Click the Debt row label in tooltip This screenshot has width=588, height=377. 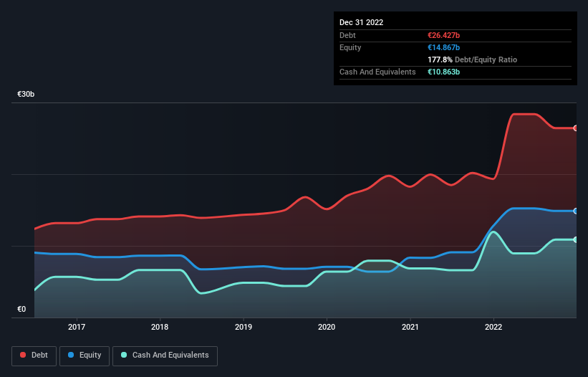pos(347,35)
